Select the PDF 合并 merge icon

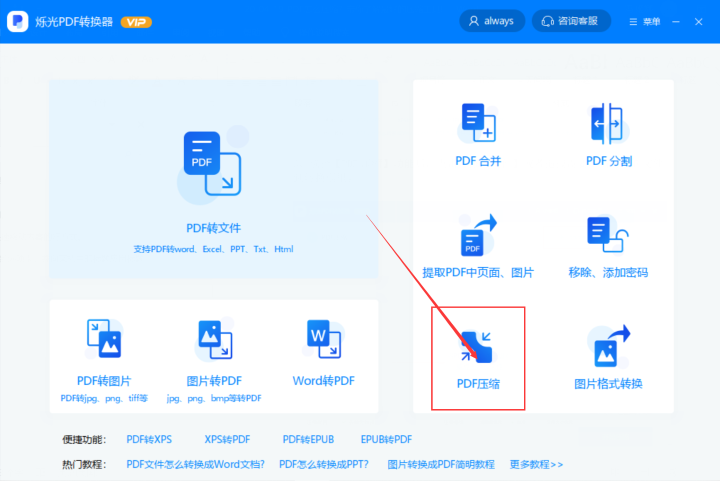[478, 123]
